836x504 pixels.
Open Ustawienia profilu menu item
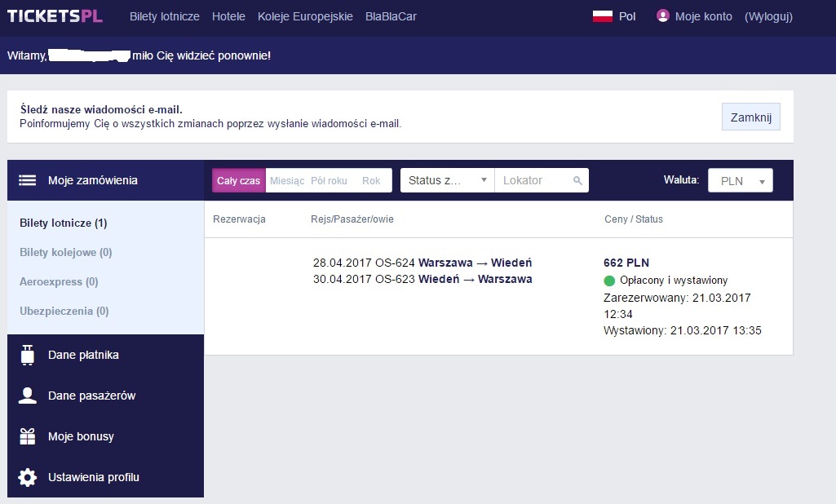click(x=105, y=477)
